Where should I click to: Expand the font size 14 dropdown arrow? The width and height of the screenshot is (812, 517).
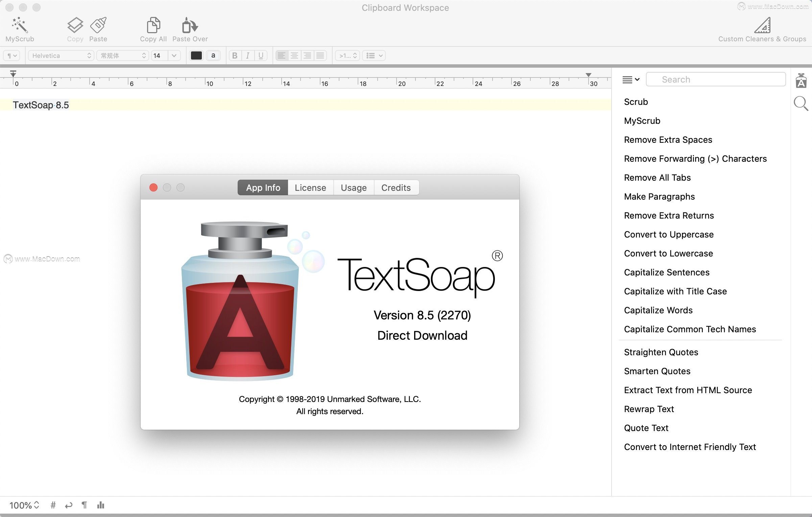pyautogui.click(x=174, y=55)
